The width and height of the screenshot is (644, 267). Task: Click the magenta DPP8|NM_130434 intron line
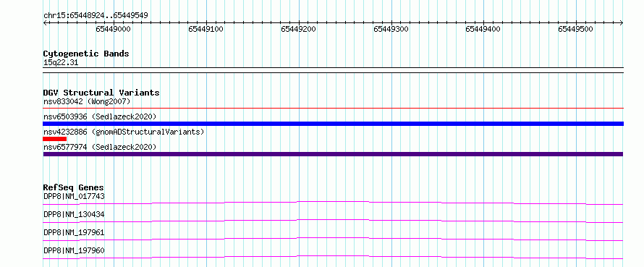[x=333, y=221]
